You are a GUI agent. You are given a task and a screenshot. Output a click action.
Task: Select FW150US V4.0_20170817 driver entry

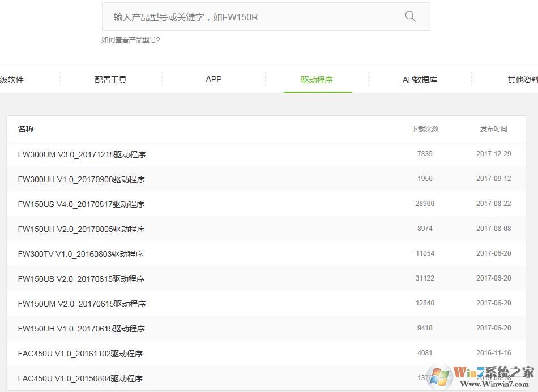point(81,204)
